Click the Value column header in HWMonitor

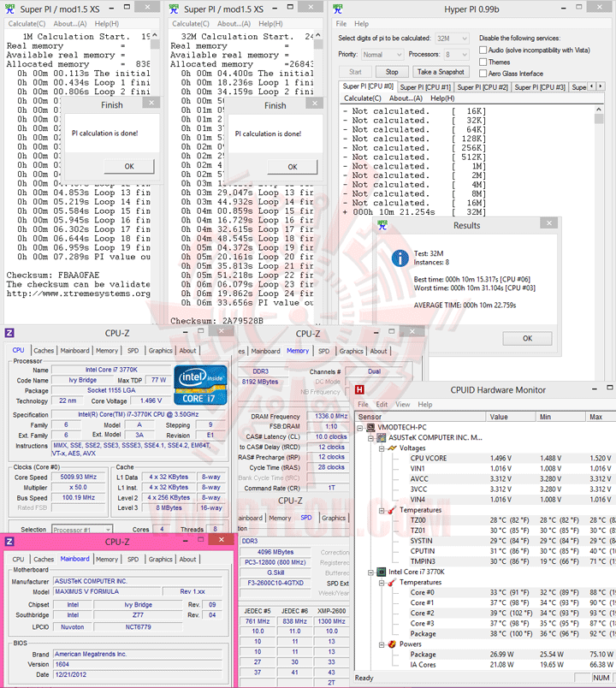coord(511,417)
